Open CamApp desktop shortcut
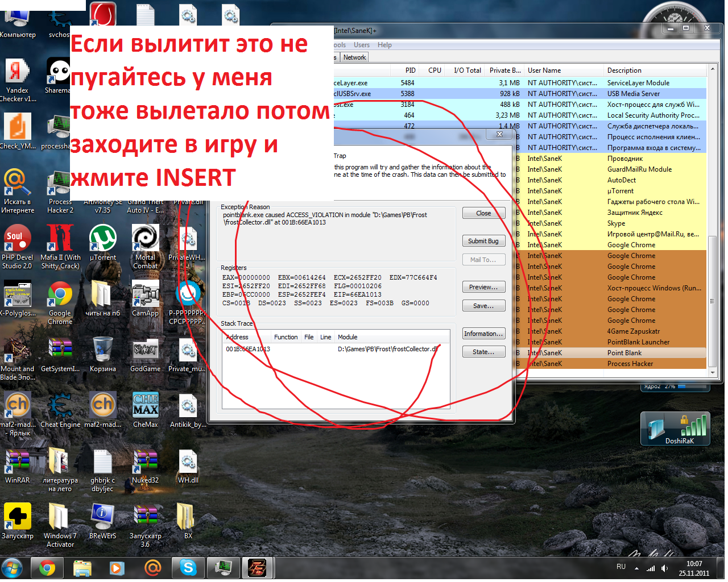 pyautogui.click(x=146, y=298)
